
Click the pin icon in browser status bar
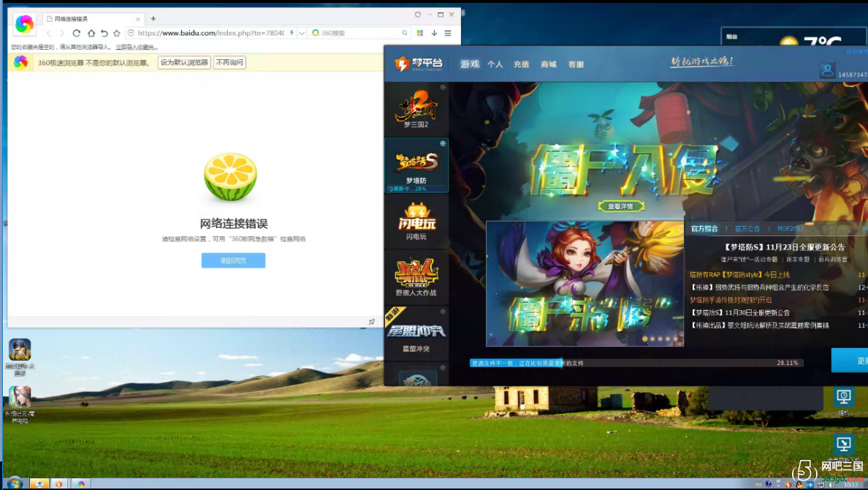(x=372, y=322)
